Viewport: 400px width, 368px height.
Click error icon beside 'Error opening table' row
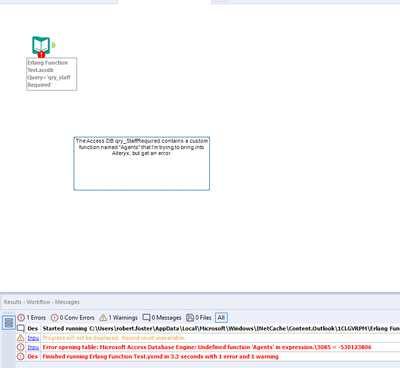pos(21,347)
